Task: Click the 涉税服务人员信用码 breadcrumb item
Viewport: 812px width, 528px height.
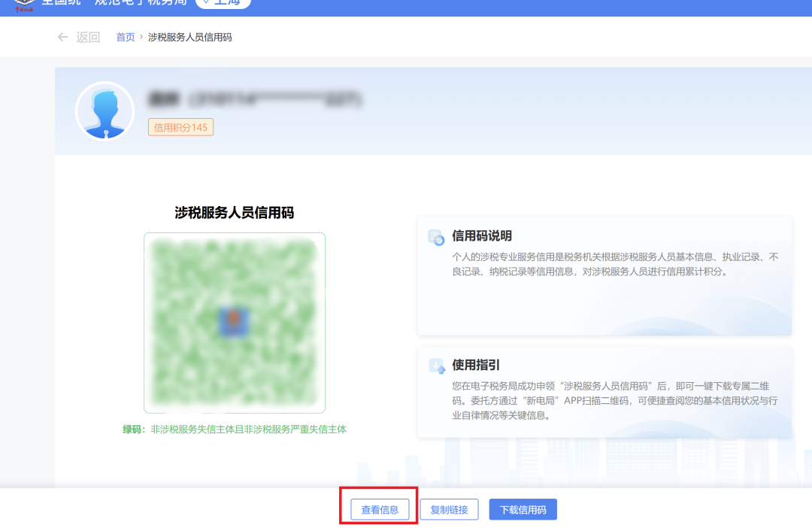Action: coord(189,37)
